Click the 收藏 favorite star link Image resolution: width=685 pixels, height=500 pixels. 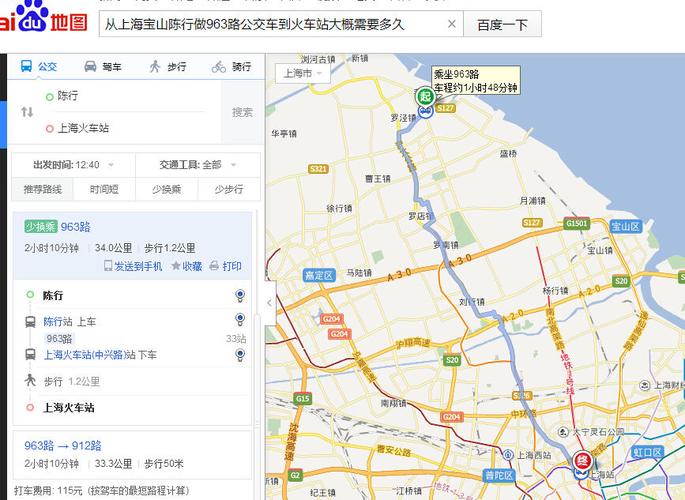(x=187, y=266)
